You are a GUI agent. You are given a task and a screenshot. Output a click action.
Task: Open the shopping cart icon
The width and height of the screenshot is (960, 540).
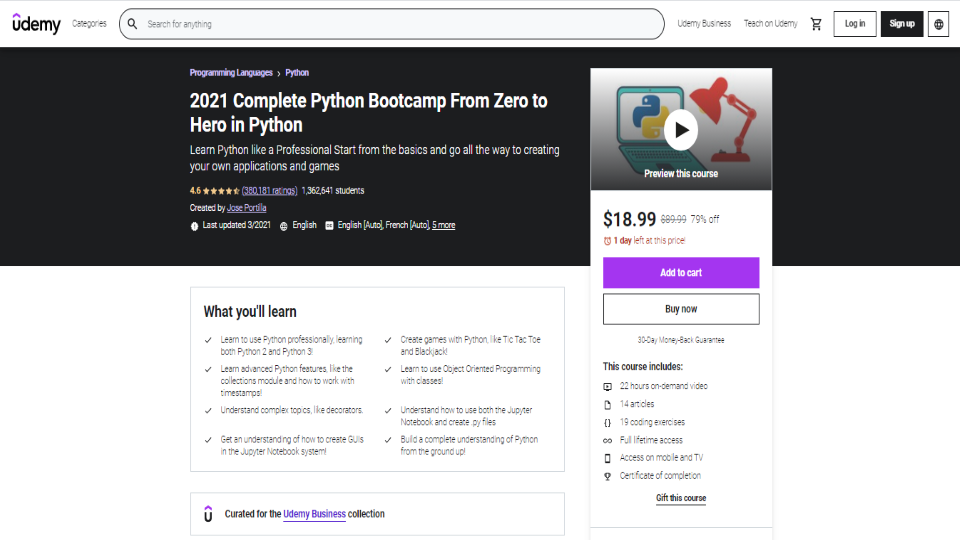tap(816, 24)
